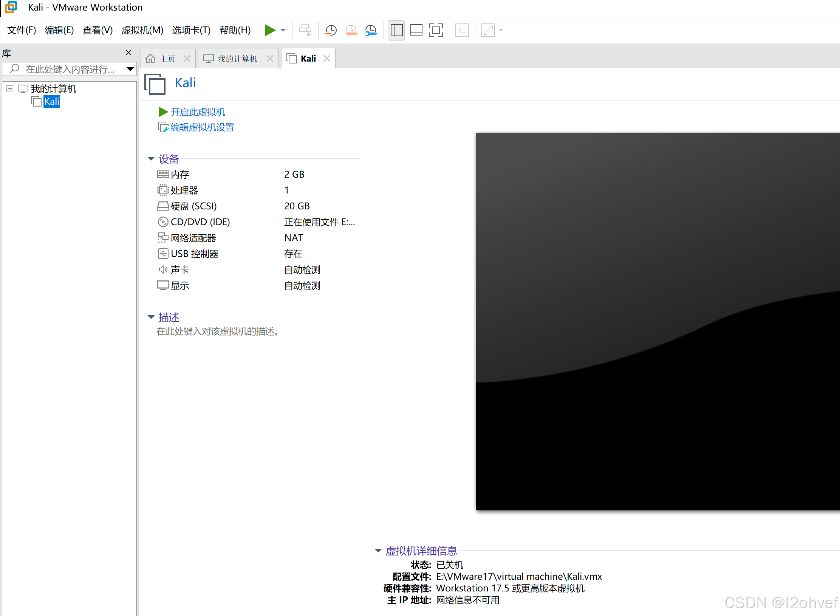The height and width of the screenshot is (616, 840).
Task: Switch to the 我的计算机 tab
Action: pos(237,59)
